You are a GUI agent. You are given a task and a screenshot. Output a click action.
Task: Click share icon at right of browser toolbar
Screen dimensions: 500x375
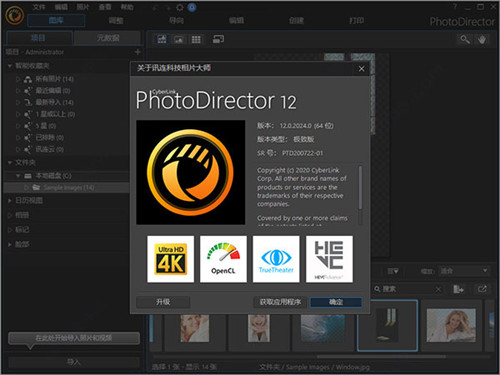pos(482,289)
